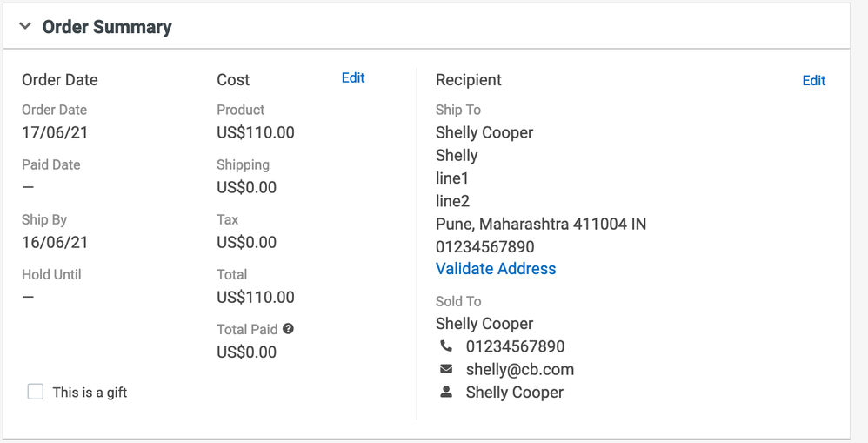Click the email envelope icon
This screenshot has height=443, width=868.
coord(446,369)
